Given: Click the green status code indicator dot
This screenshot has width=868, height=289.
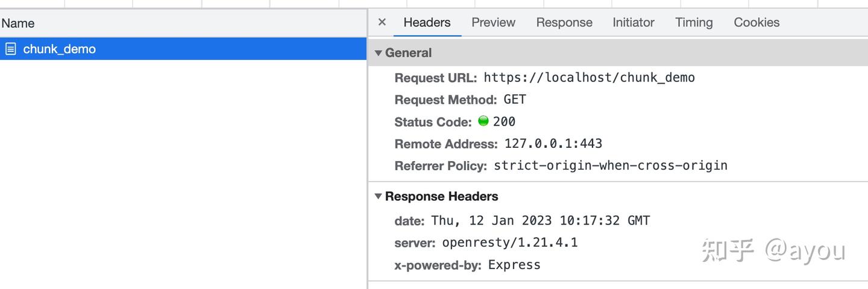Looking at the screenshot, I should coord(483,121).
